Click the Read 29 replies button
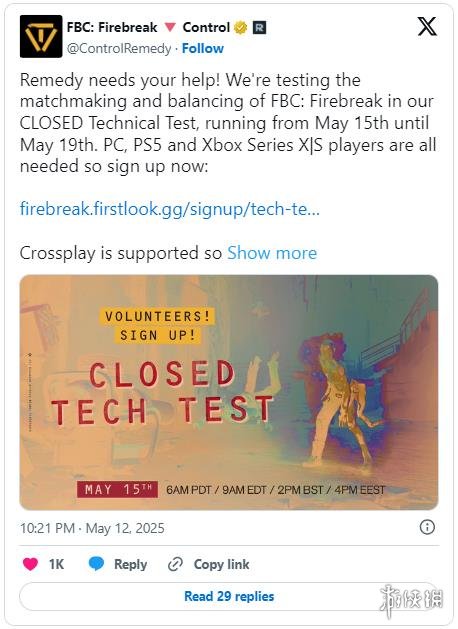458x629 pixels. [x=229, y=597]
